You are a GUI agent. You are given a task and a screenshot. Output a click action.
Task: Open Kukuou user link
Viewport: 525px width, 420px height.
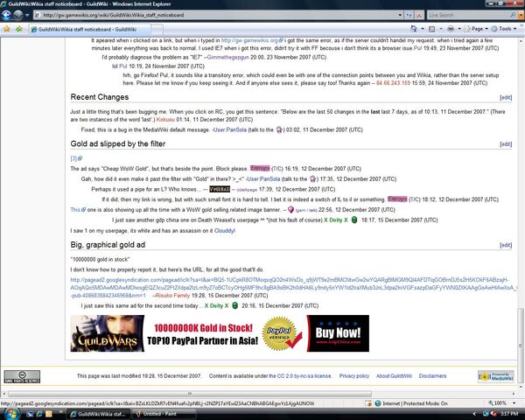pyautogui.click(x=165, y=120)
